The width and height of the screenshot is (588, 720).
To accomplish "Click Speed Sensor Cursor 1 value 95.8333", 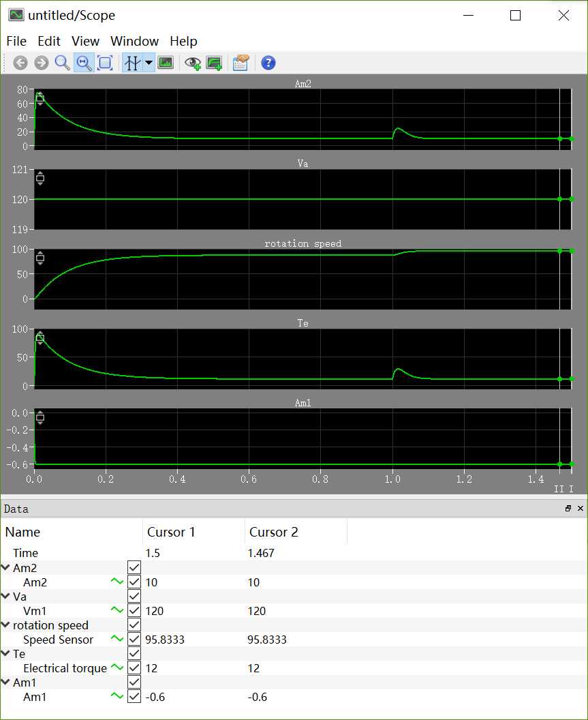I will (165, 640).
